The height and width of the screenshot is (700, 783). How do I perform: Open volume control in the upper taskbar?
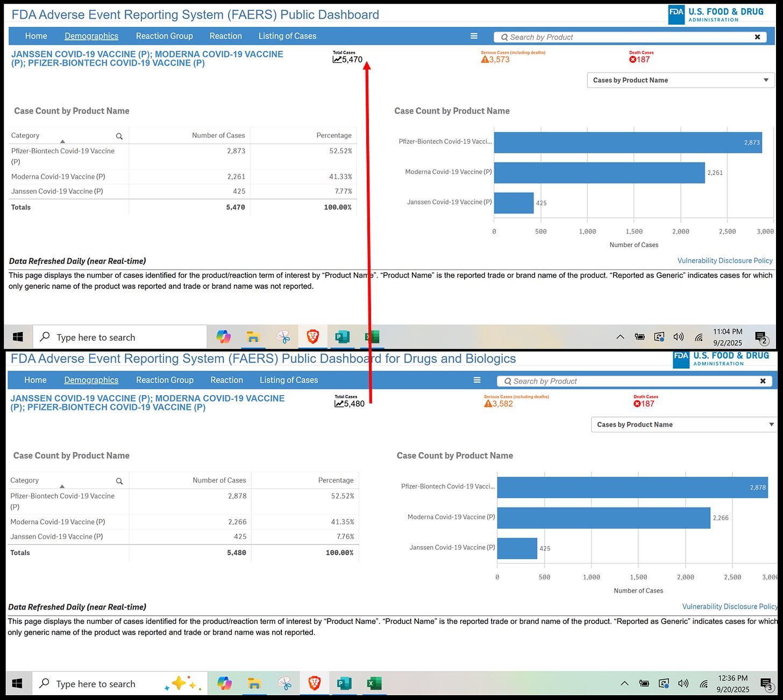click(x=679, y=337)
